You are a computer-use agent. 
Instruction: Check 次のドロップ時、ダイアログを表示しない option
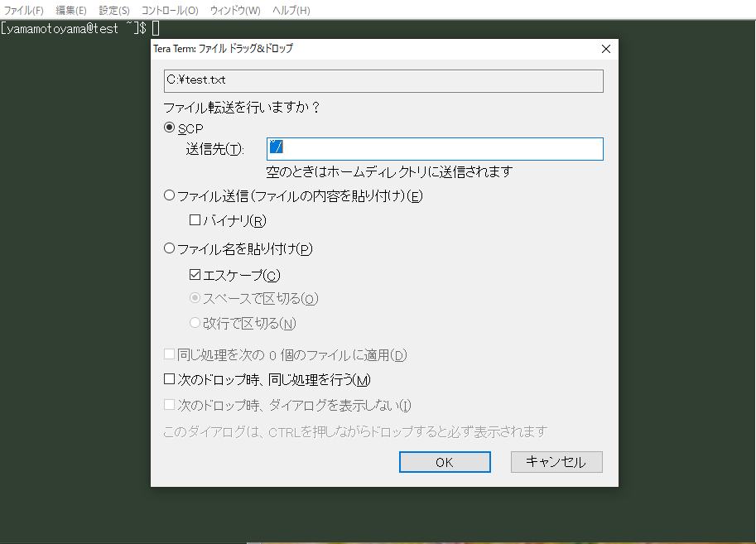[x=171, y=405]
